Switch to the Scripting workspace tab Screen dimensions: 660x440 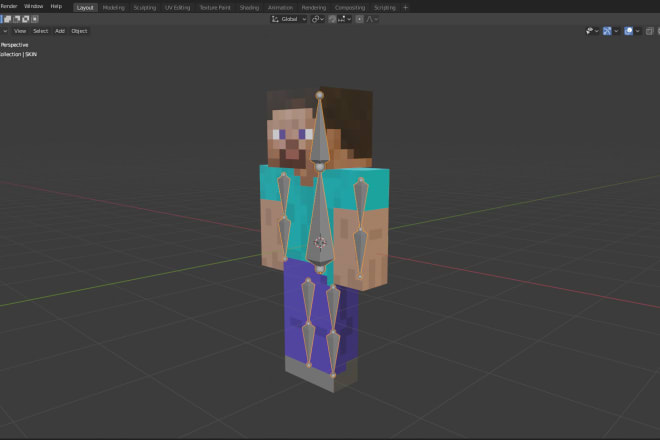coord(385,8)
